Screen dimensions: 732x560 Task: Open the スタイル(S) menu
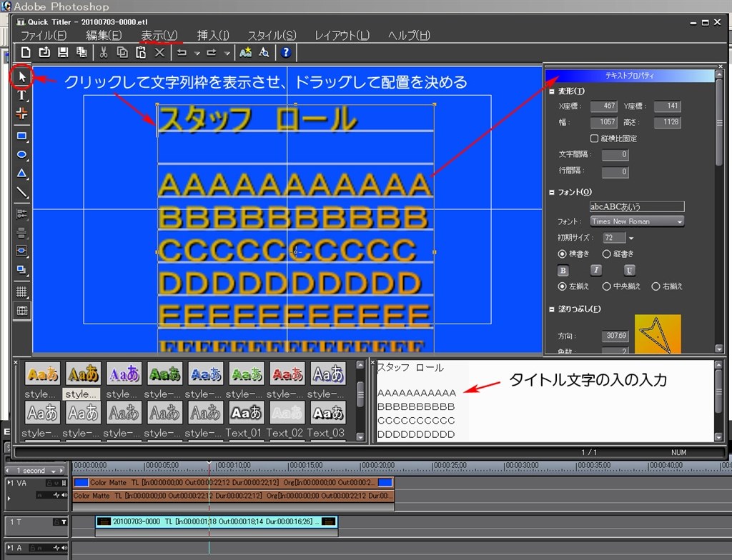[272, 35]
